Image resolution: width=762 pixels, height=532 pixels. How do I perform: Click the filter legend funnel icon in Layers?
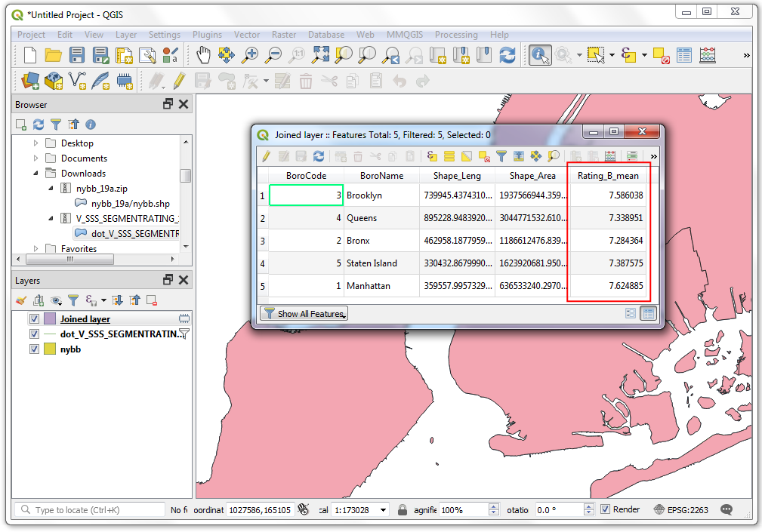tap(73, 300)
